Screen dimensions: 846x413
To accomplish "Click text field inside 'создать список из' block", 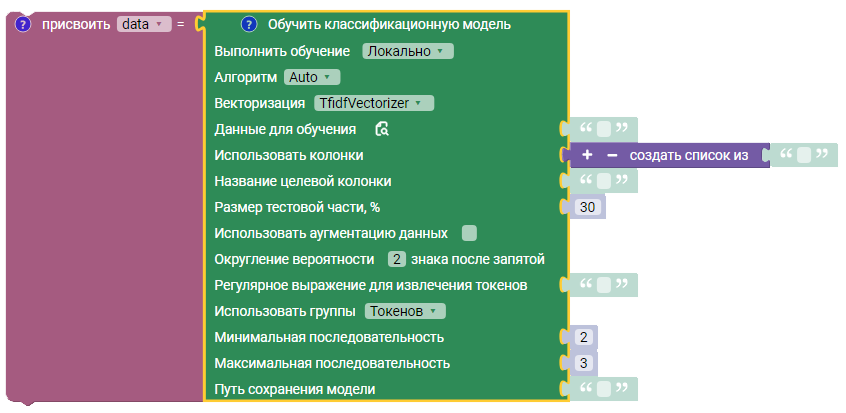I will [x=804, y=155].
